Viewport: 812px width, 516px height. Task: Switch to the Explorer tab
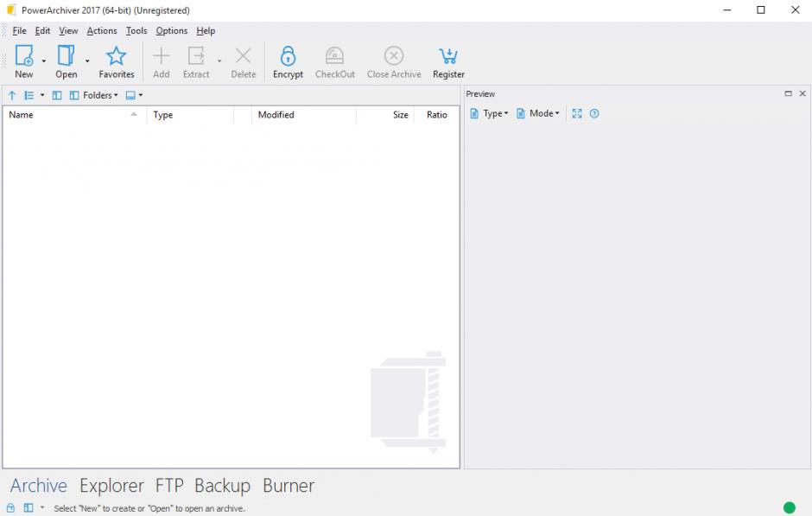coord(111,486)
